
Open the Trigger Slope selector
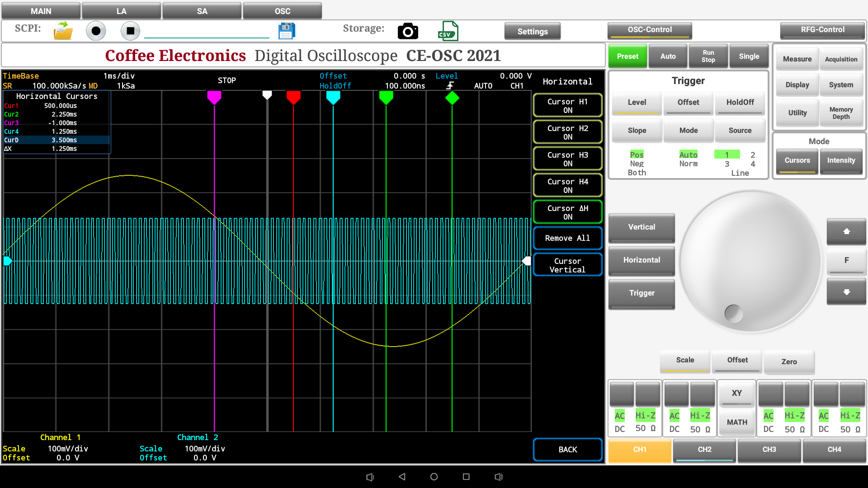coord(637,130)
